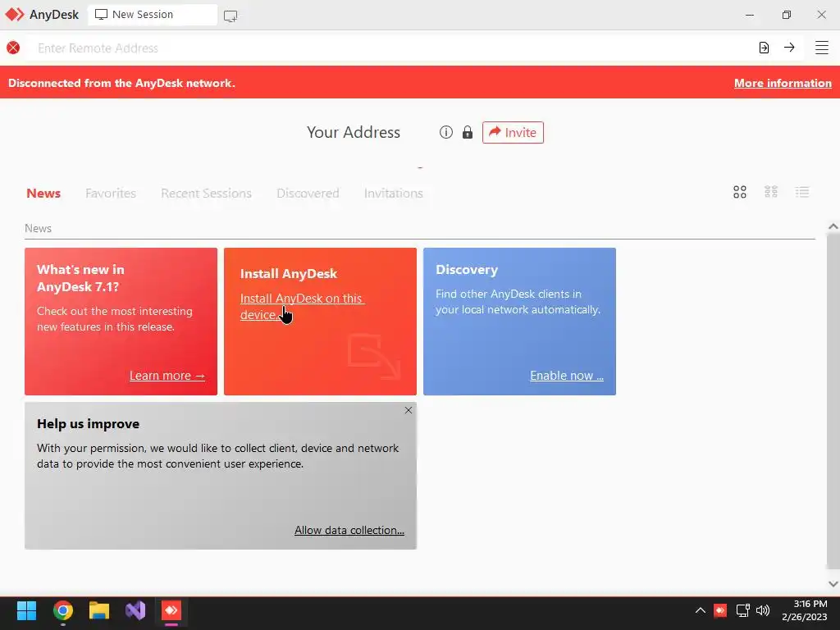The width and height of the screenshot is (840, 630).
Task: Open File Explorer from taskbar
Action: coord(99,610)
